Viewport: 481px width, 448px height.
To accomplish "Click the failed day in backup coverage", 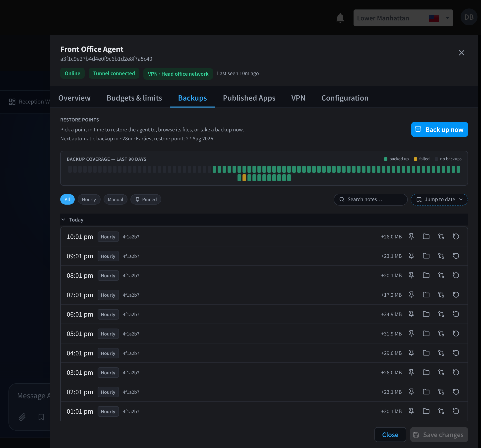I will click(x=244, y=178).
